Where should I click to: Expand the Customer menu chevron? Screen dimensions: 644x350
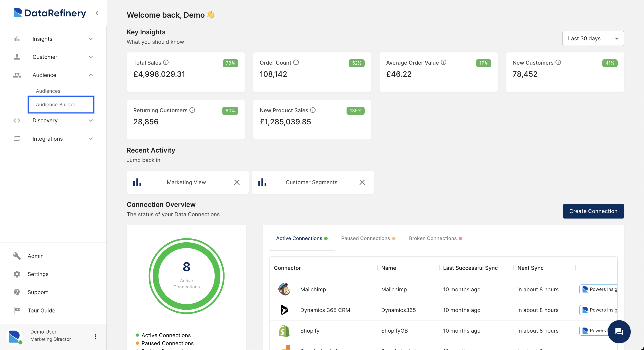(91, 57)
